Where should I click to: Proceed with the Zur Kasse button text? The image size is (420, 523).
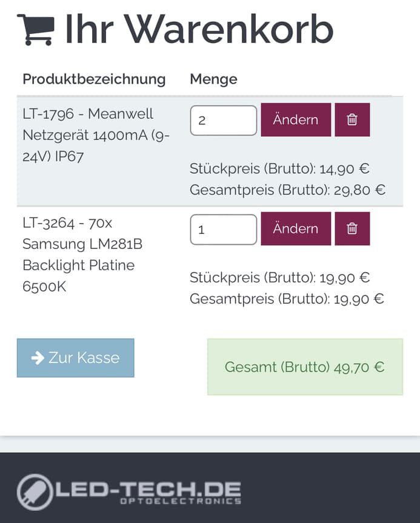tap(84, 358)
